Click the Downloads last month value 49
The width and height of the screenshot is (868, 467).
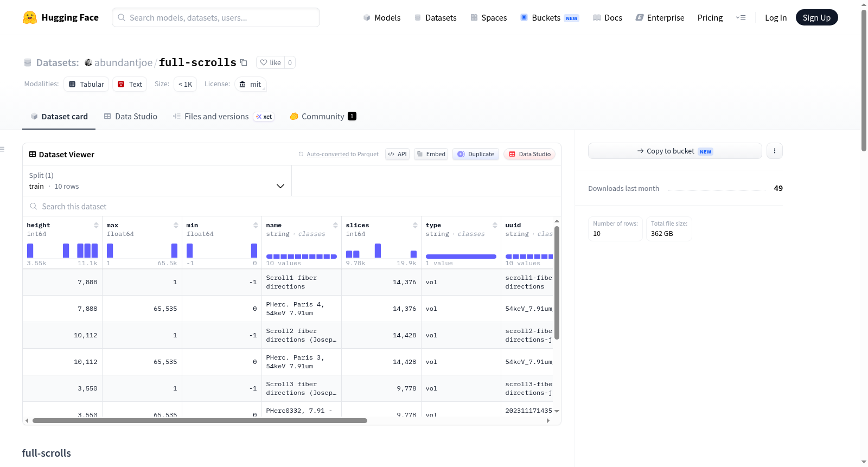[x=778, y=188]
